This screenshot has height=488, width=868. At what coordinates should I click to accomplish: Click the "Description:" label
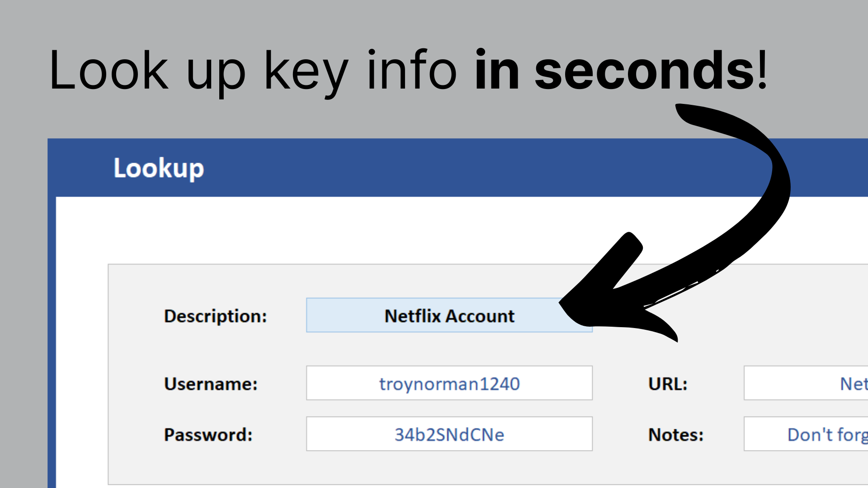pyautogui.click(x=215, y=316)
